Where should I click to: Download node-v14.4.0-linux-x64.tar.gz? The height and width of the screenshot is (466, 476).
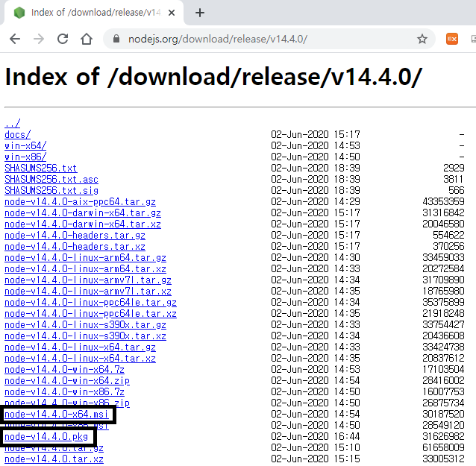pyautogui.click(x=80, y=347)
